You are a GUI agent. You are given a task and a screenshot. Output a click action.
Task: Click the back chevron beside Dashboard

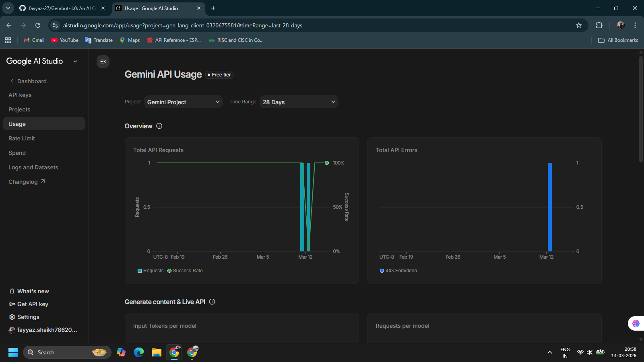click(12, 81)
